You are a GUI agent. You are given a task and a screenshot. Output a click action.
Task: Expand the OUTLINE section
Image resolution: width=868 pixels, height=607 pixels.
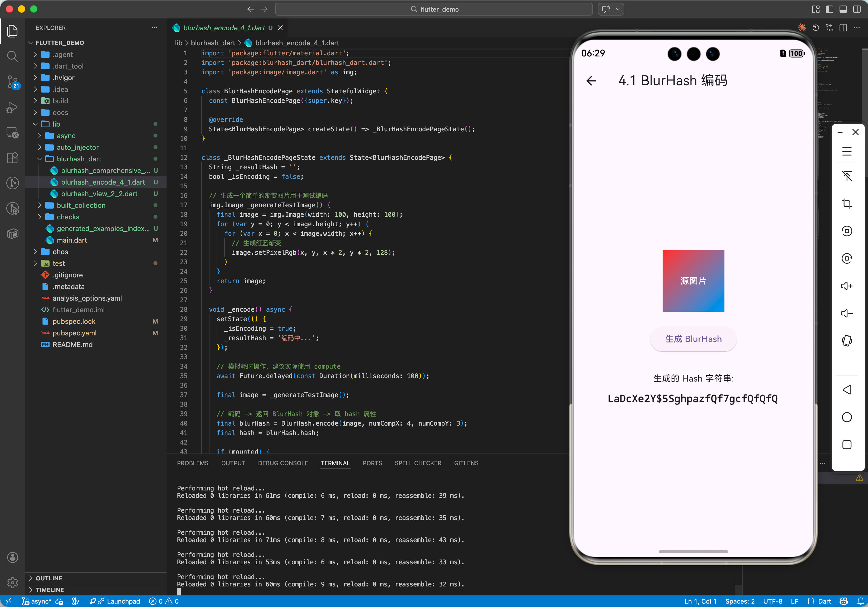pyautogui.click(x=49, y=578)
